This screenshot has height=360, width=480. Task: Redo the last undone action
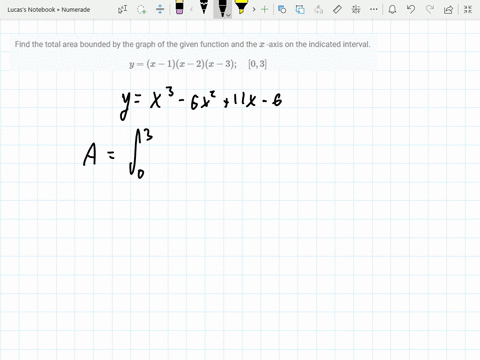point(430,9)
